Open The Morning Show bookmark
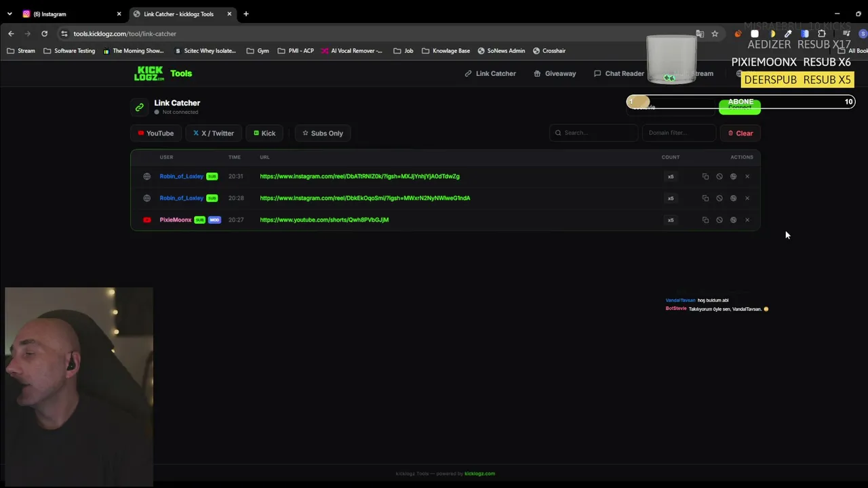The width and height of the screenshot is (868, 488). (x=133, y=51)
